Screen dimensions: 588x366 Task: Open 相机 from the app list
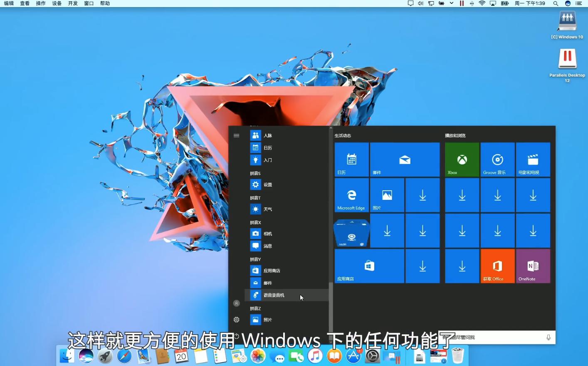(x=267, y=234)
